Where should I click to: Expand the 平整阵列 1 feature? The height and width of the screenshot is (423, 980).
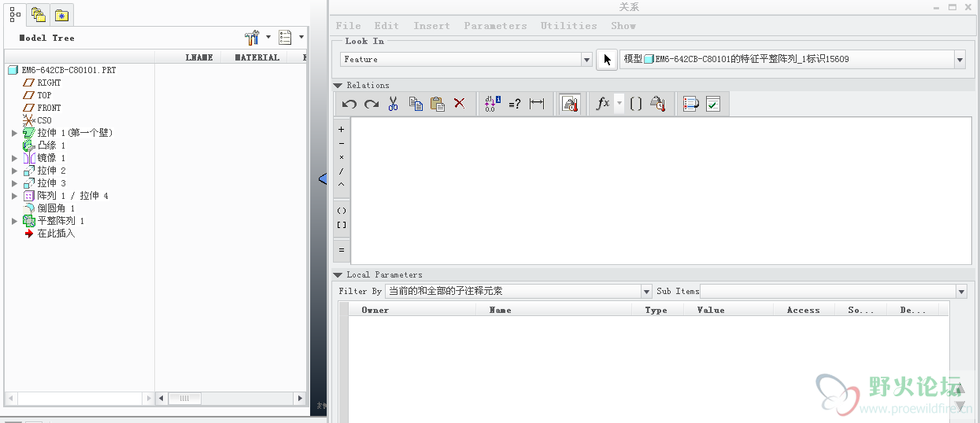tap(14, 221)
